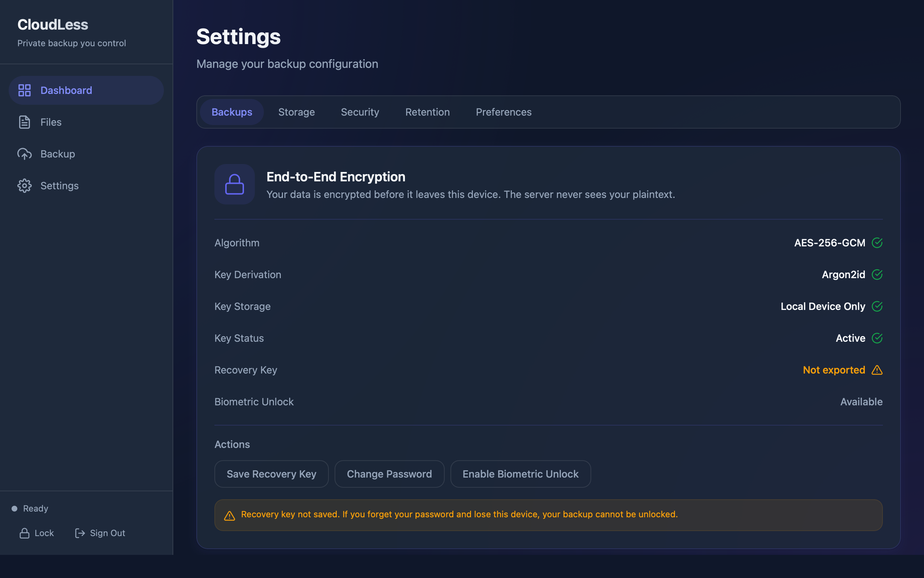
Task: Click the 'Argon2id' key derivation value
Action: click(844, 275)
